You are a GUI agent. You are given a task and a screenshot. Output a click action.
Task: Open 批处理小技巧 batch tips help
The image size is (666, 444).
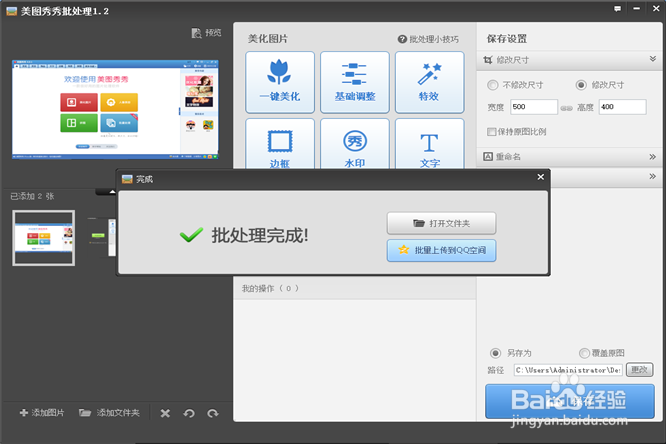(x=428, y=39)
